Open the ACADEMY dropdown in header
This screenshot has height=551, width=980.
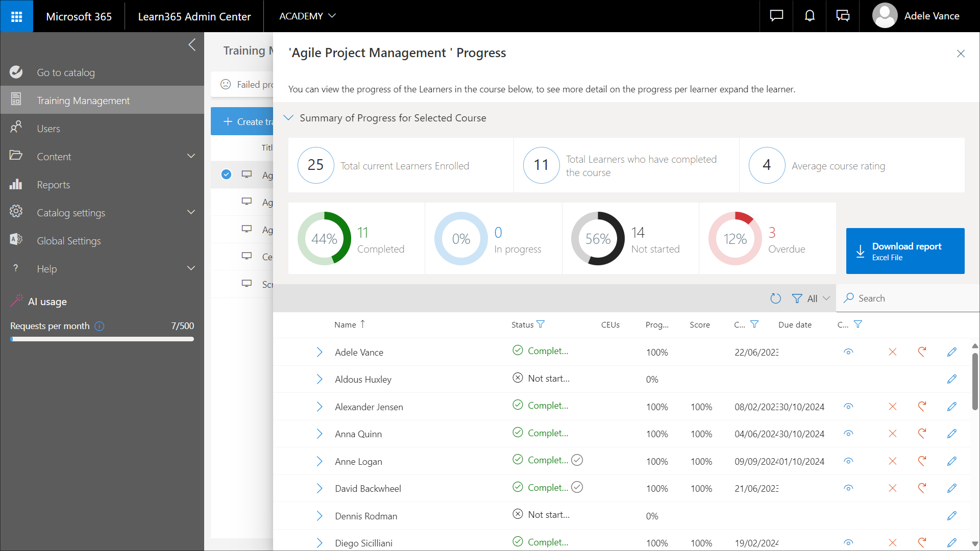(x=307, y=16)
